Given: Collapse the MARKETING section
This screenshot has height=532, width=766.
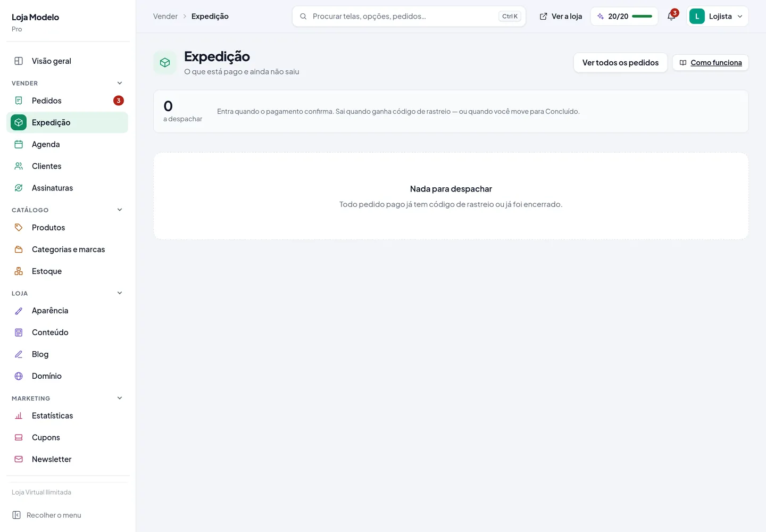Looking at the screenshot, I should click(x=120, y=398).
